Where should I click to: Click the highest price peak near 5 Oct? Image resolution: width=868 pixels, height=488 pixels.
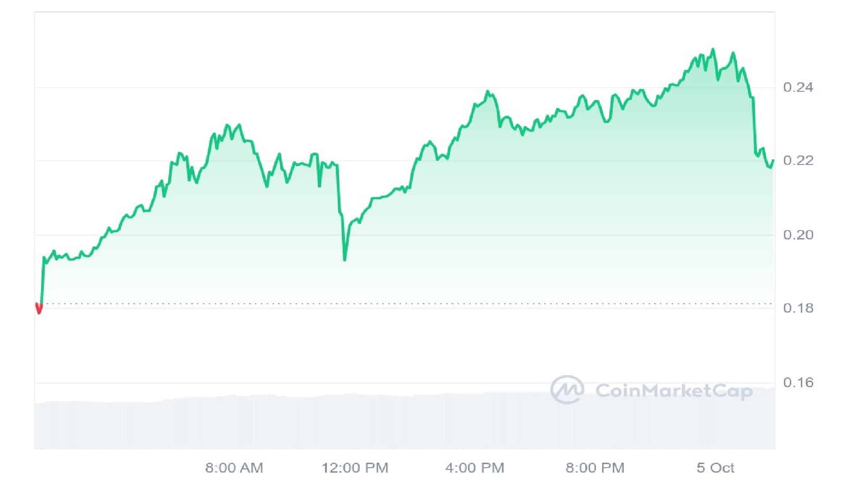[x=713, y=49]
